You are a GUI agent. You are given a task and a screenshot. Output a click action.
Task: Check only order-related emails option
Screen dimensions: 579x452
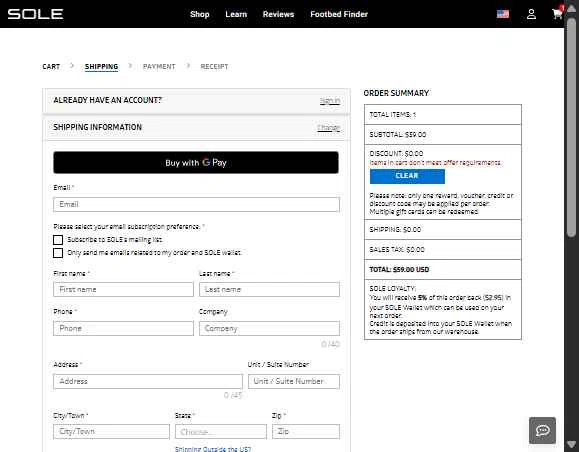pos(58,253)
